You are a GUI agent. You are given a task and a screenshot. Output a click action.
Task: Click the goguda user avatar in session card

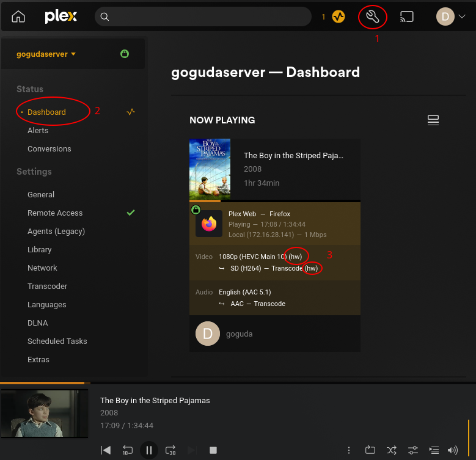[208, 334]
